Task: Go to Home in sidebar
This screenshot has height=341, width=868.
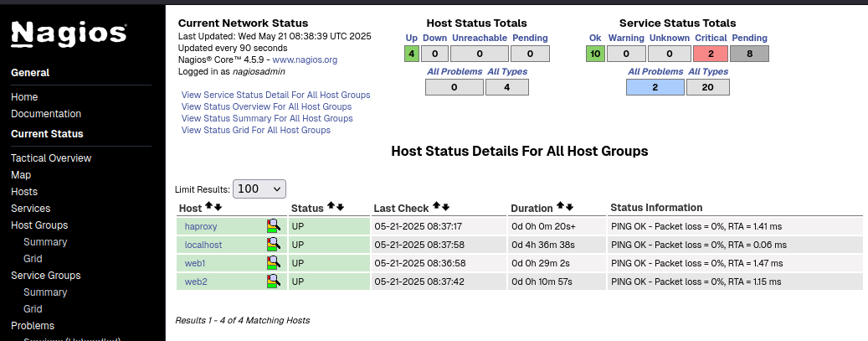Action: [x=24, y=97]
